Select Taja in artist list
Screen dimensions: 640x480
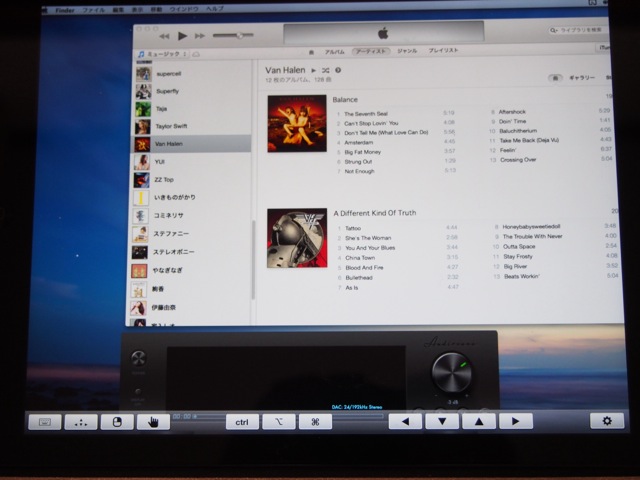pos(191,109)
